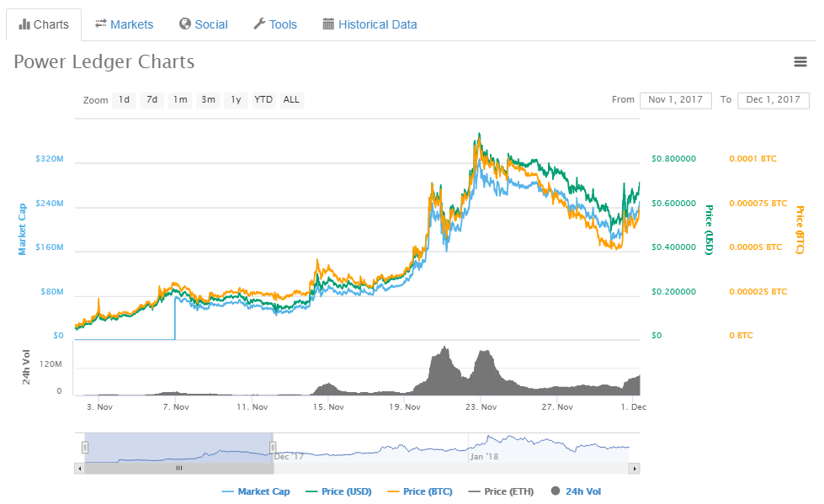The image size is (824, 504).
Task: Click the '3. Nov' date axis label
Action: point(100,406)
